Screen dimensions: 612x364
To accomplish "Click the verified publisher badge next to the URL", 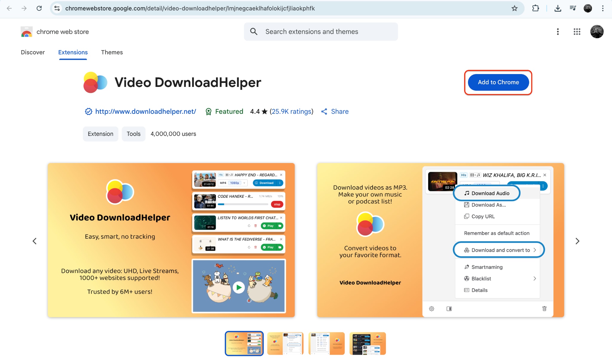I will click(88, 111).
